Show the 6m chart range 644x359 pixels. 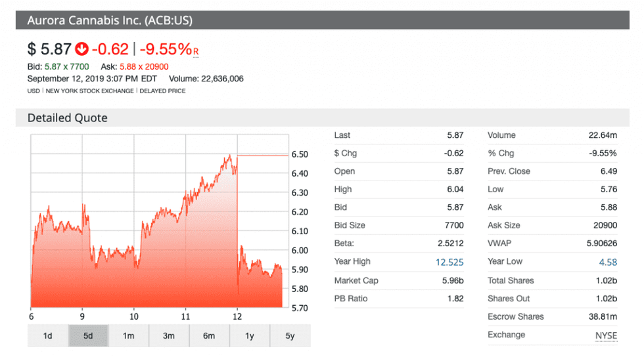click(209, 336)
